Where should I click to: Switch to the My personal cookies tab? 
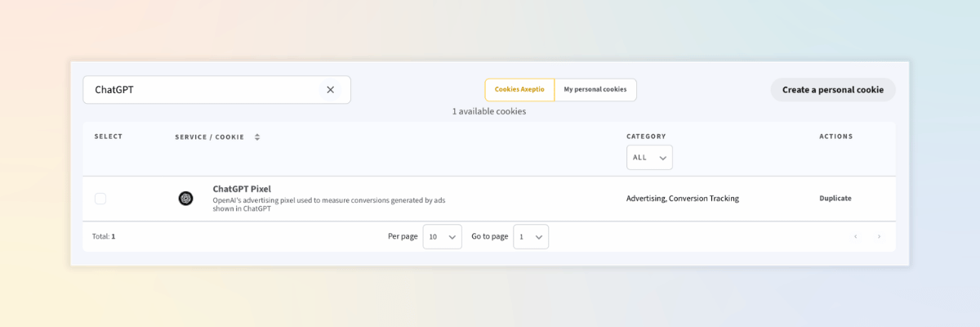pyautogui.click(x=595, y=90)
